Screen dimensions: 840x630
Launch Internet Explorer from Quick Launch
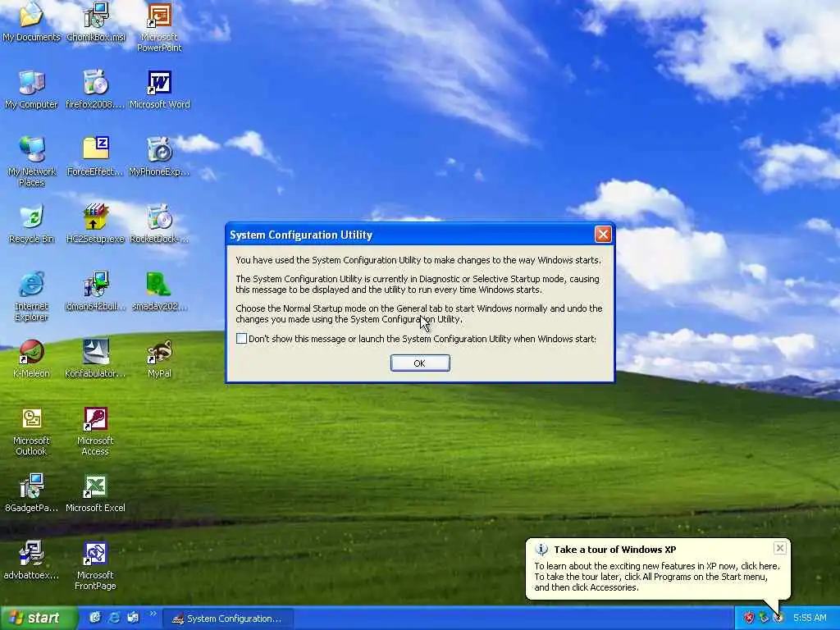coord(114,618)
